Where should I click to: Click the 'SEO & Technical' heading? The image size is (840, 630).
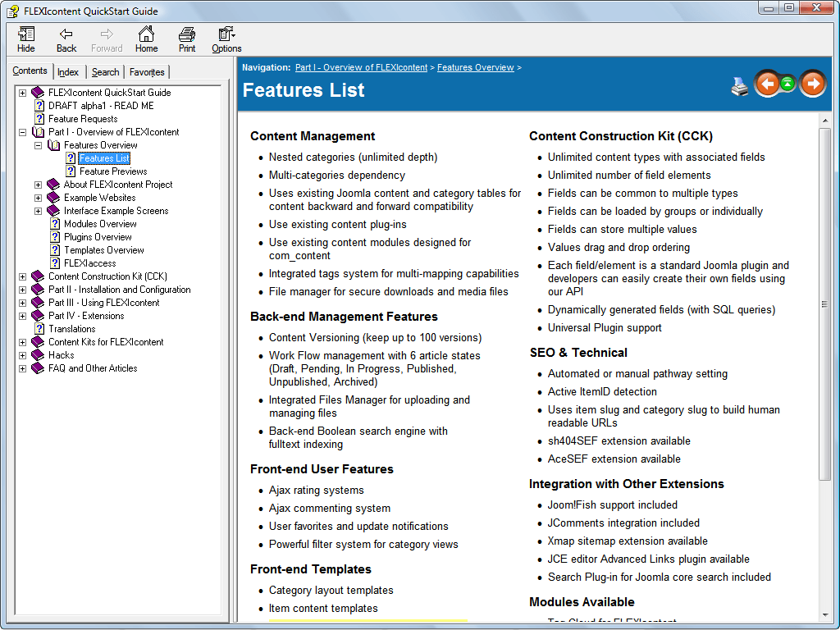click(x=578, y=353)
